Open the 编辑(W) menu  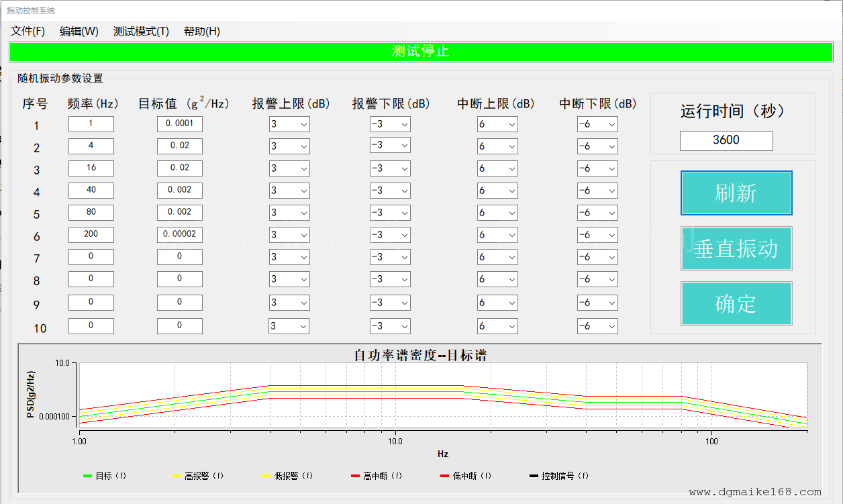pyautogui.click(x=79, y=32)
